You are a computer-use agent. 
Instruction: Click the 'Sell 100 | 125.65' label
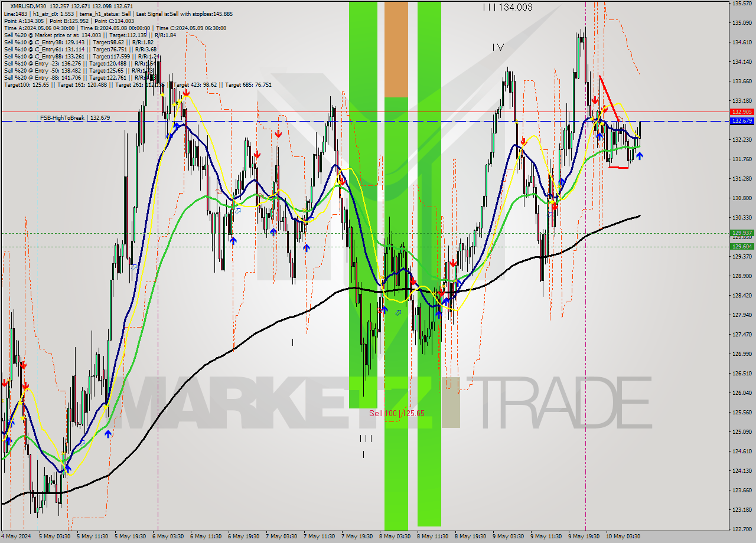(397, 413)
